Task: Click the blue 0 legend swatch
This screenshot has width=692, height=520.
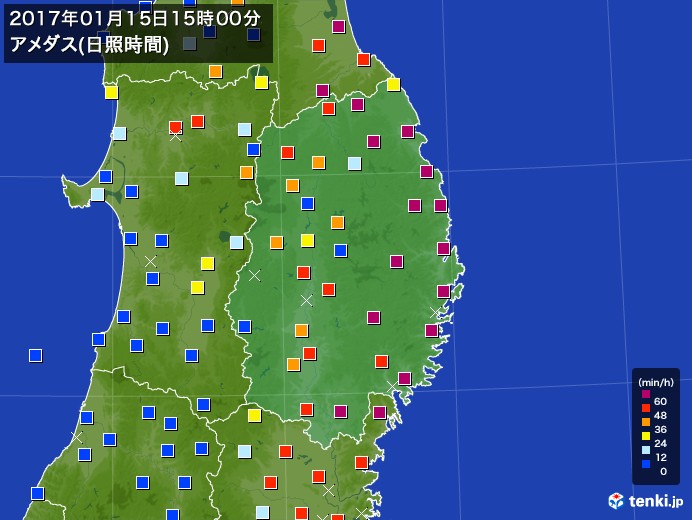Action: [x=646, y=464]
